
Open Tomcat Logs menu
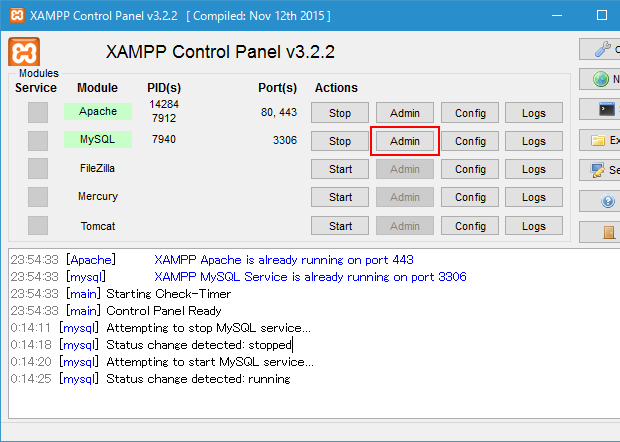[534, 226]
